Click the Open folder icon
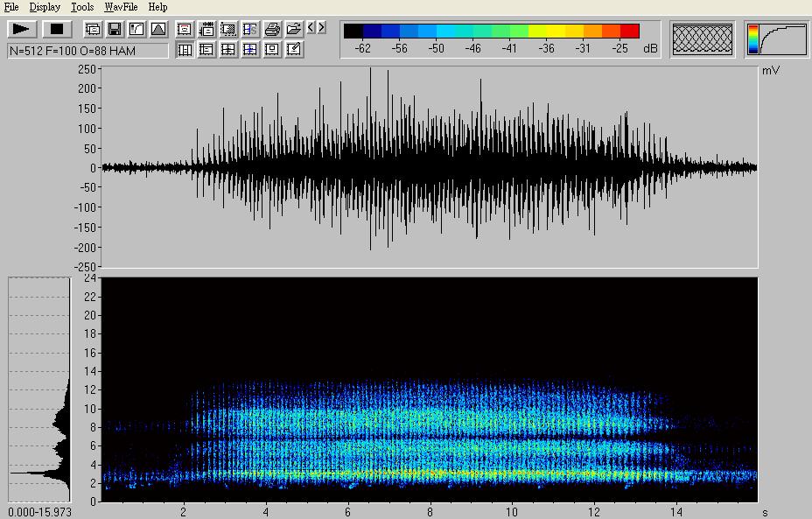 point(294,29)
